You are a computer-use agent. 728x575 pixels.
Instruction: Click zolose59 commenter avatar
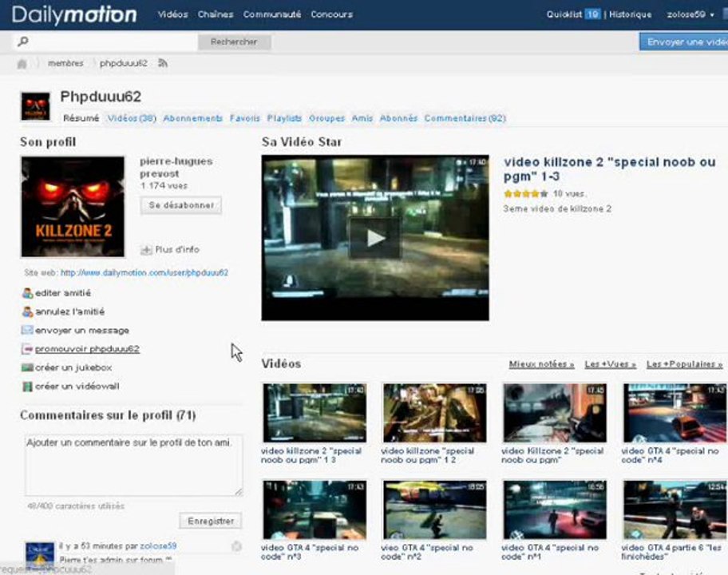[x=40, y=555]
